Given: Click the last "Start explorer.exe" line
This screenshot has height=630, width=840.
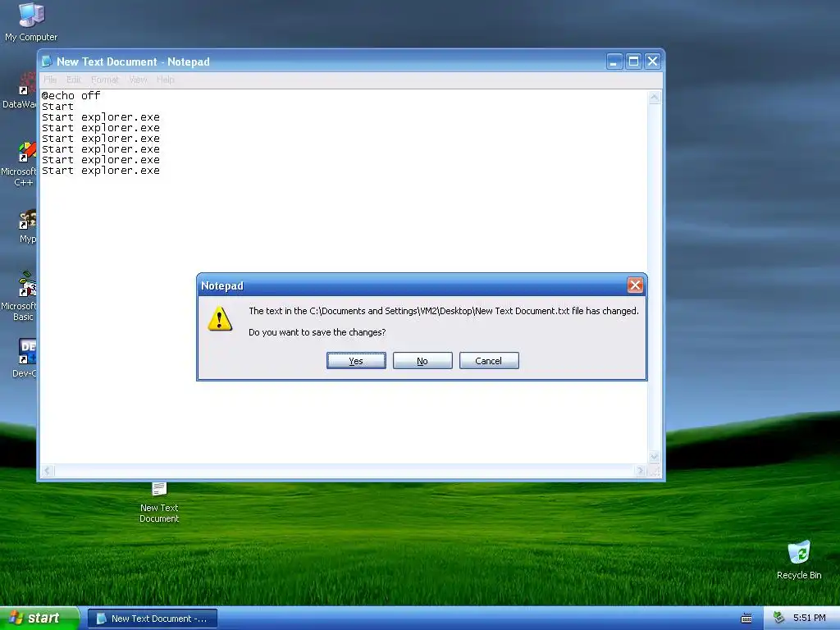Looking at the screenshot, I should coord(101,171).
